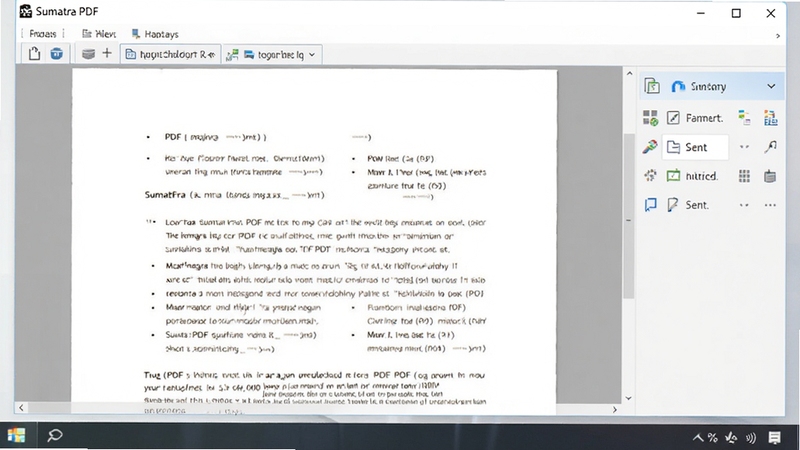
Task: Show hidden system tray icons chevron
Action: (698, 438)
